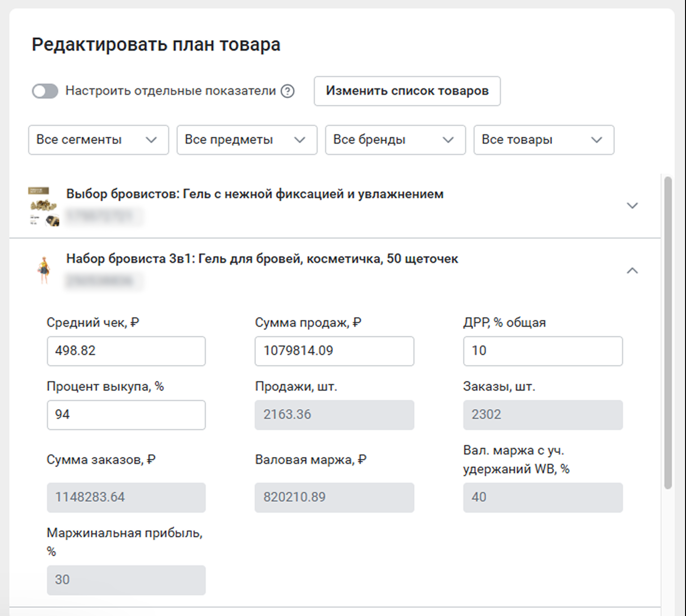Click the "Сумма продаж, ₽" input field

point(334,351)
